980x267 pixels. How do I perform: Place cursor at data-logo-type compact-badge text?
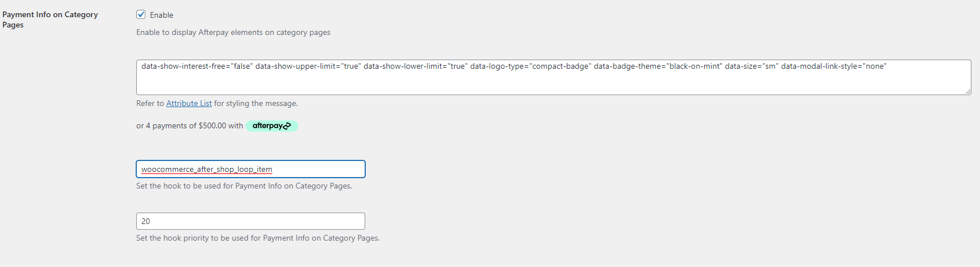click(x=530, y=66)
